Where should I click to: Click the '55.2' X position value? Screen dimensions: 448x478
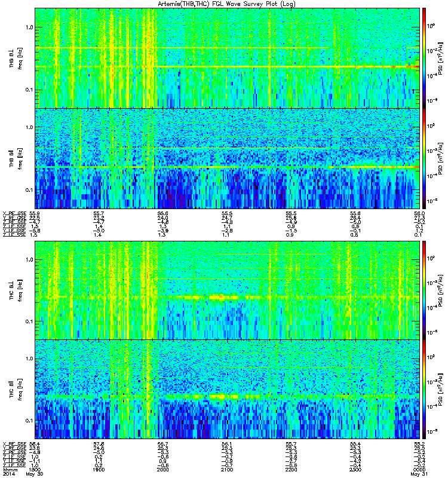click(419, 443)
